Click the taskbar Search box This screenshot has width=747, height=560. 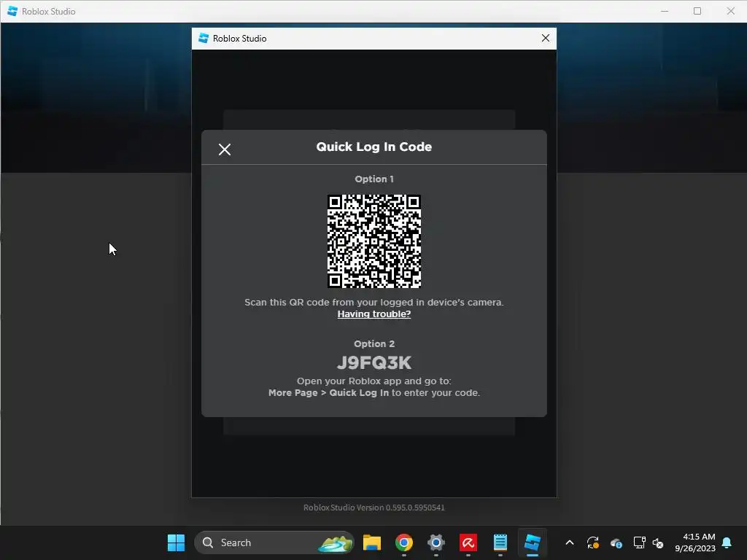tap(274, 542)
